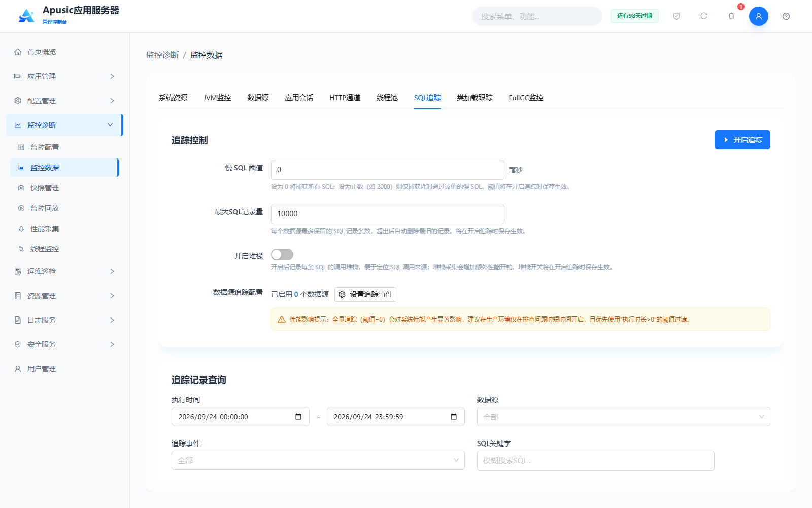Toggle the 开启堆栈 switch
Image resolution: width=812 pixels, height=508 pixels.
coord(282,255)
